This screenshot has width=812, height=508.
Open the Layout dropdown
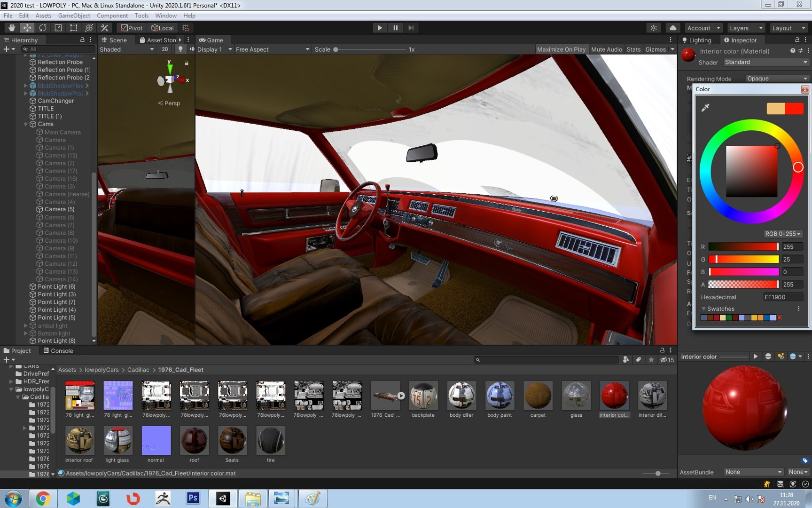tap(789, 28)
